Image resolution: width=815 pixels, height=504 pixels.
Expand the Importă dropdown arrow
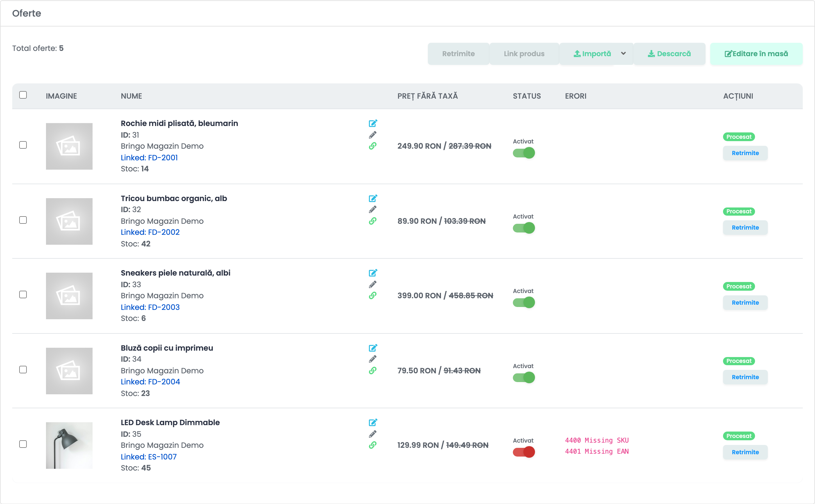tap(623, 53)
